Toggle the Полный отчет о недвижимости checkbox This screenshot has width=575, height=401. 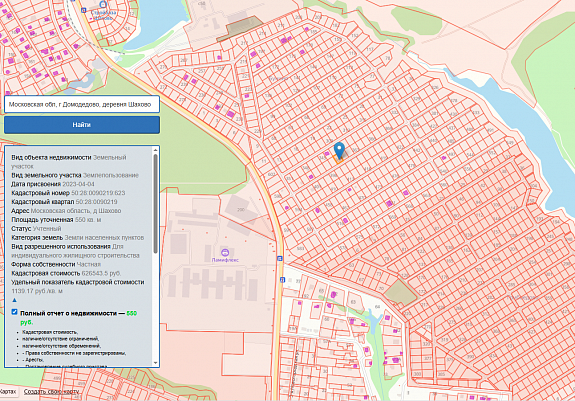coord(14,312)
